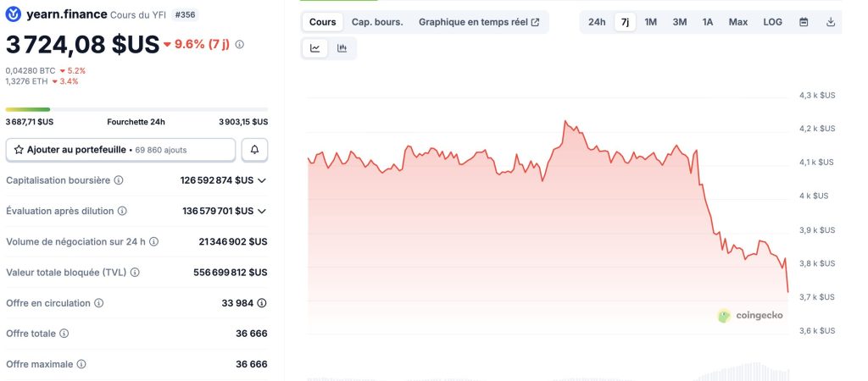Click the yearn.finance YFI logo icon

(x=13, y=14)
